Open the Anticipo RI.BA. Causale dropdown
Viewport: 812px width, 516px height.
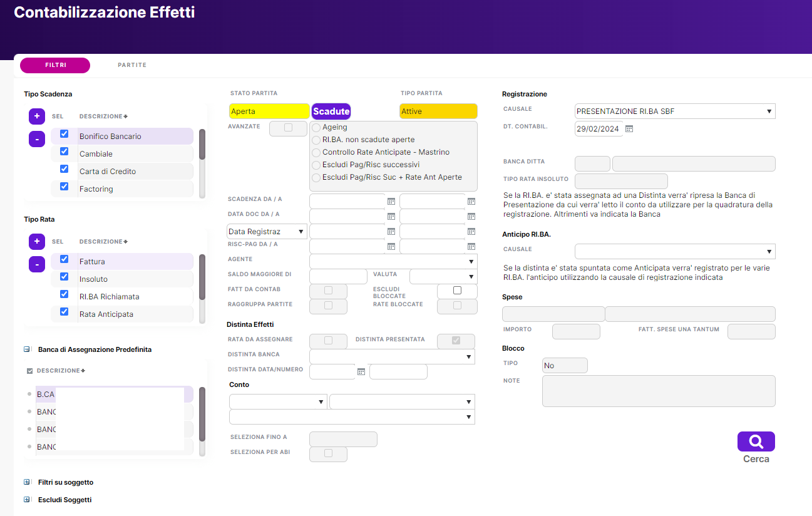click(675, 251)
